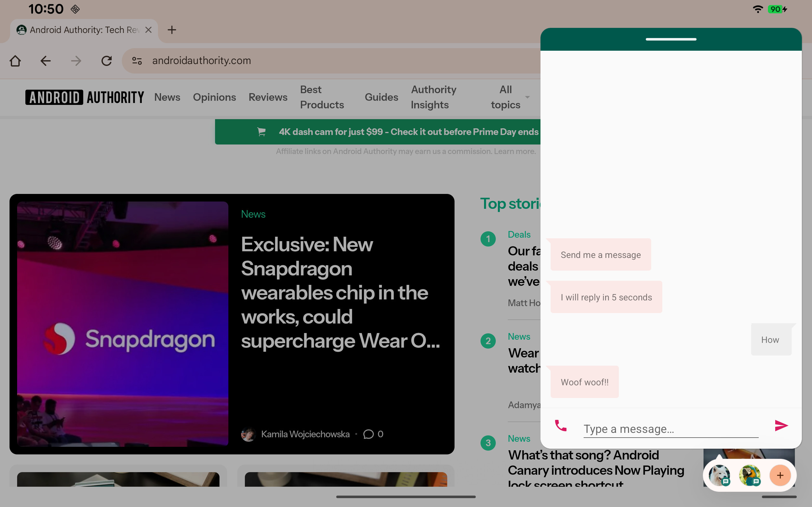Click the Type a message field
Screen dimensions: 812x507
coord(671,429)
